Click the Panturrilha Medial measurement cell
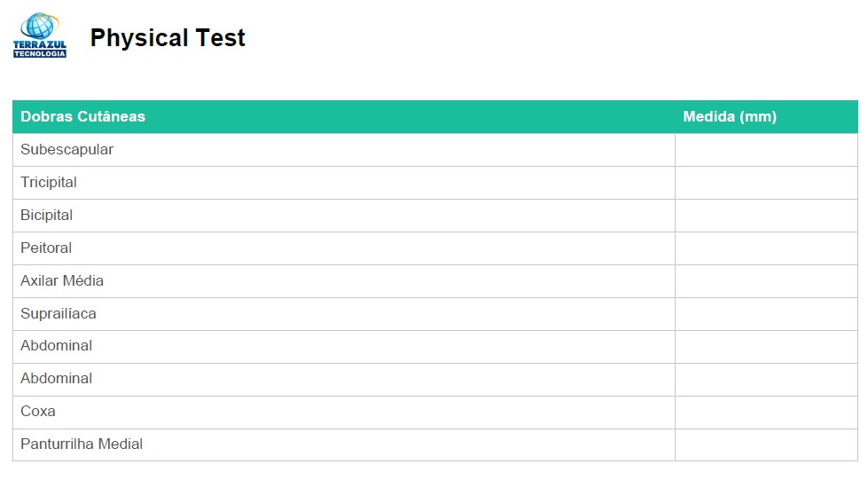The image size is (868, 480). 766,445
